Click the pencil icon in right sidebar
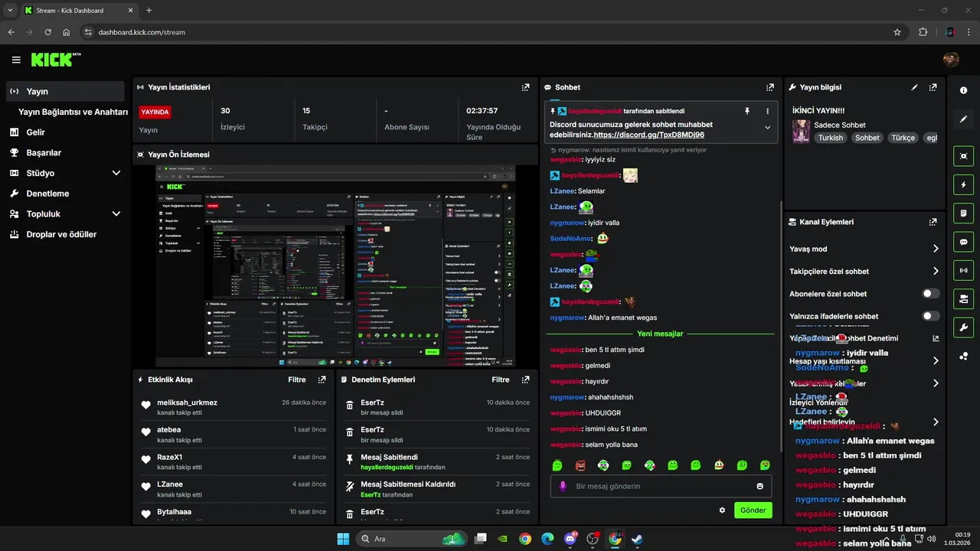980x551 pixels. [963, 119]
